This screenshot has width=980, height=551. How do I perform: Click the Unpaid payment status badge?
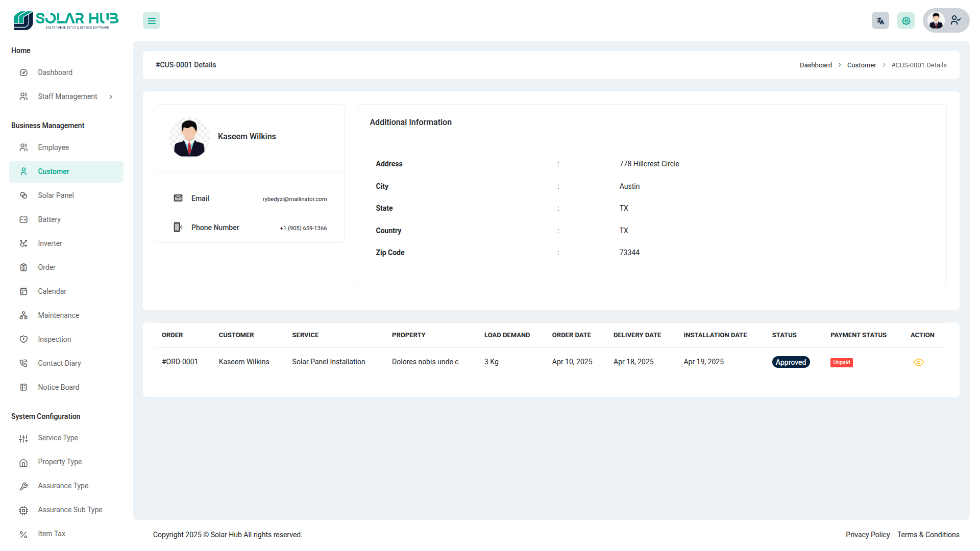click(x=841, y=363)
